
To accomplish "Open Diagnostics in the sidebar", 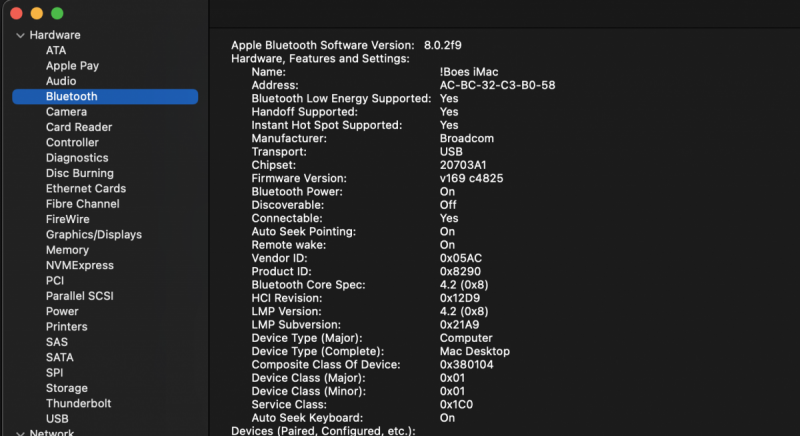I will (x=77, y=158).
